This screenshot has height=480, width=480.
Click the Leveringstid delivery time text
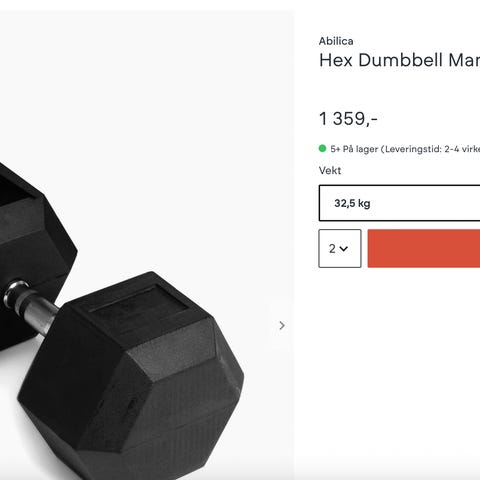431,149
